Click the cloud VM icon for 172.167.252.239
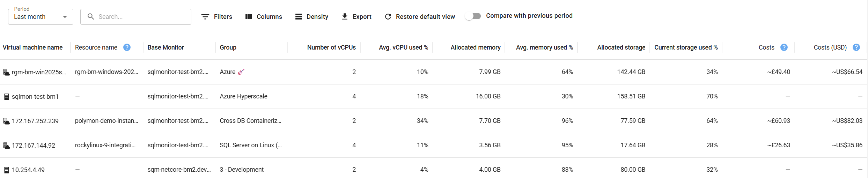 6,121
